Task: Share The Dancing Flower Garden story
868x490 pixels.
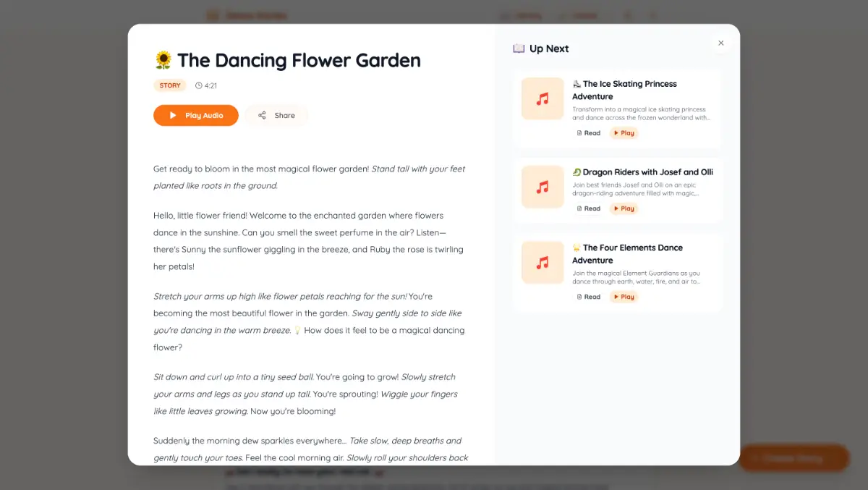Action: point(276,115)
